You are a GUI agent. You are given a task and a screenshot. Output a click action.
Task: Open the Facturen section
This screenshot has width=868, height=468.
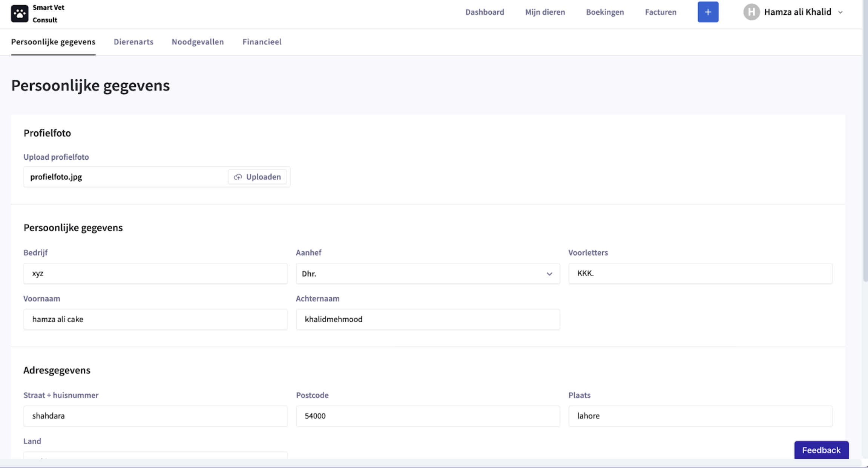(x=660, y=12)
